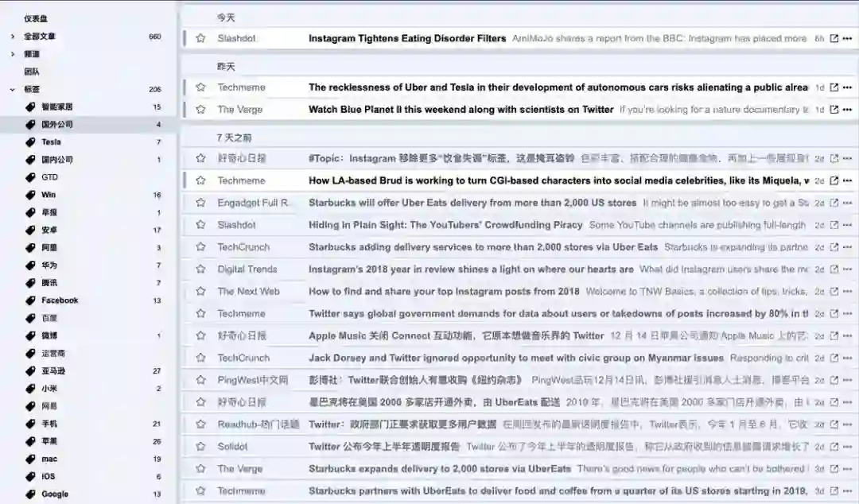
Task: Open PingWest Twitter article externally
Action: (x=834, y=380)
